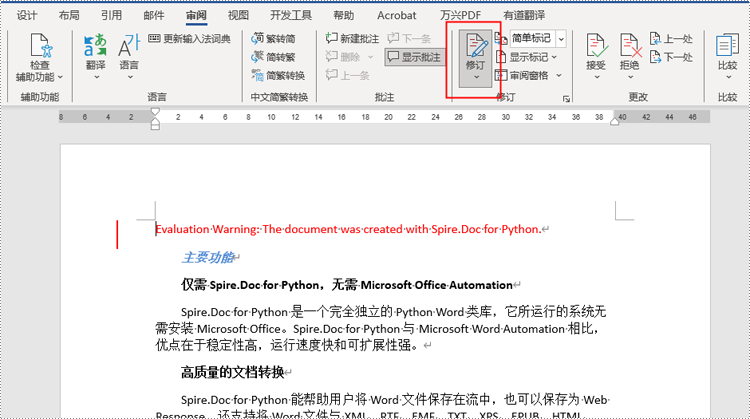
Task: Expand the 接受 dropdown arrow
Action: tap(596, 77)
